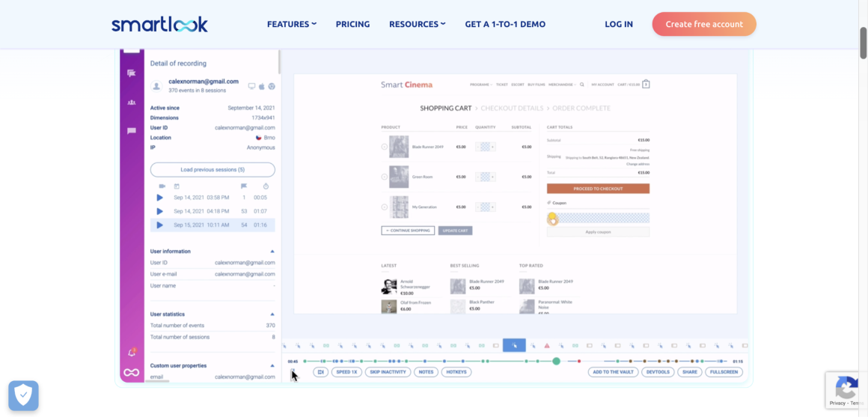The height and width of the screenshot is (417, 868).
Task: Play the Sep 14, 2021 04:18 PM session
Action: (x=159, y=211)
